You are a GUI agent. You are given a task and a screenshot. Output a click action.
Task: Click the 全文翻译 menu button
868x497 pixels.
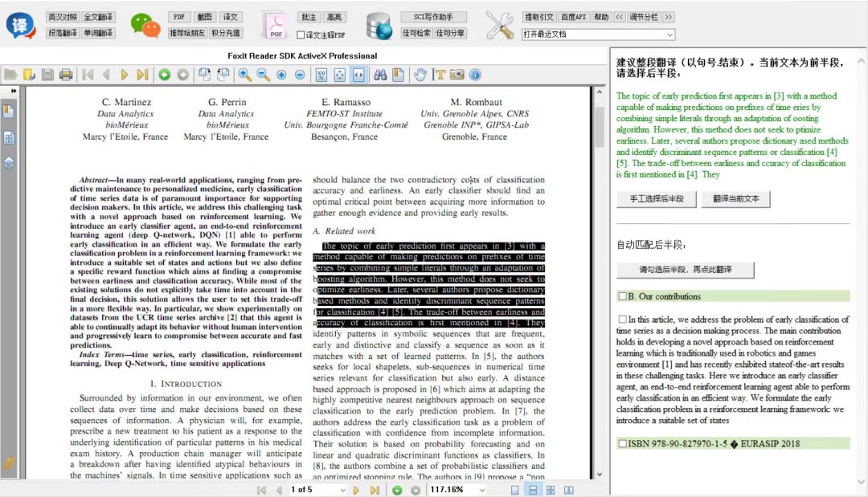(99, 17)
